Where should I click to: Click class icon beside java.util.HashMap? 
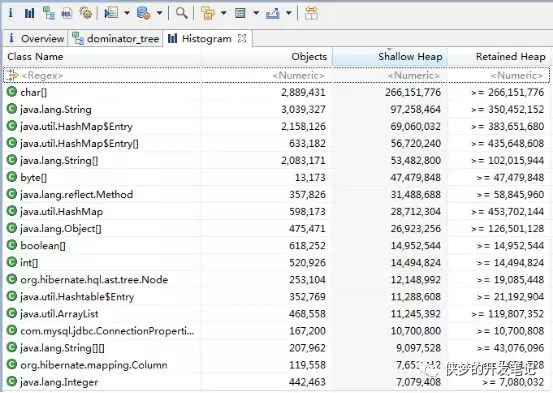pyautogui.click(x=12, y=211)
